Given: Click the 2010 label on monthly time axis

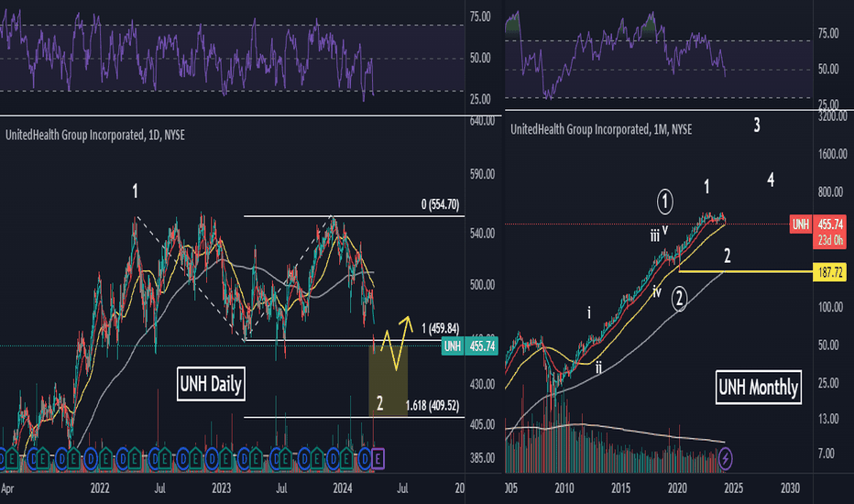Looking at the screenshot, I should [x=564, y=488].
